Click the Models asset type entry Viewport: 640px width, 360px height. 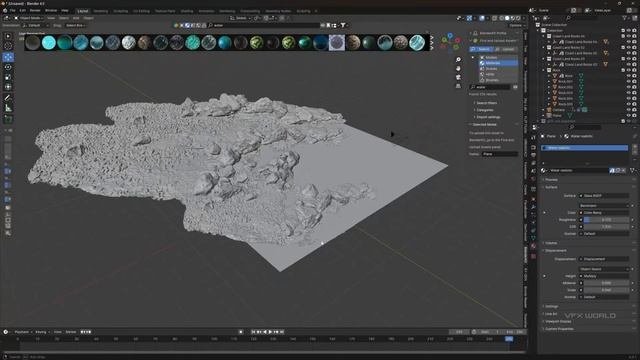point(499,58)
